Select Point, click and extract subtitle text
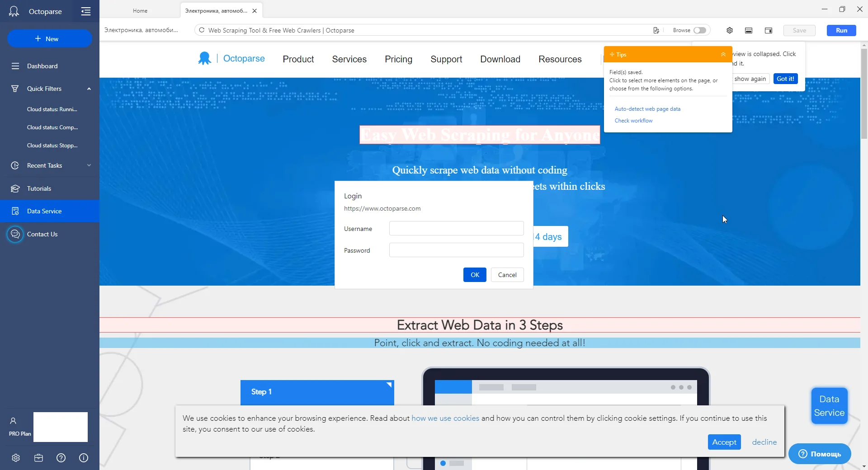Image resolution: width=868 pixels, height=470 pixels. (480, 343)
